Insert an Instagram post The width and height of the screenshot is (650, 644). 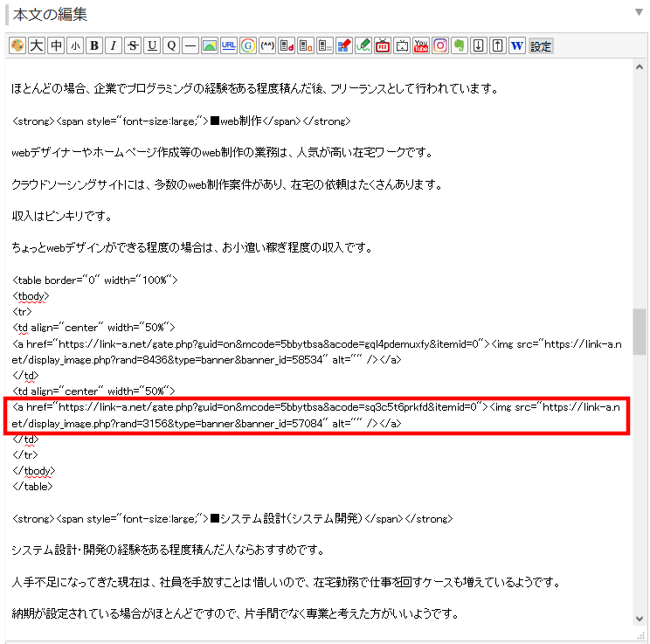click(x=440, y=45)
